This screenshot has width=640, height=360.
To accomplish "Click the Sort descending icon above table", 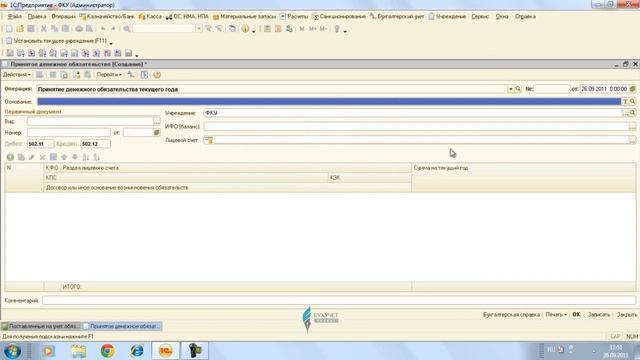I will pyautogui.click(x=97, y=157).
